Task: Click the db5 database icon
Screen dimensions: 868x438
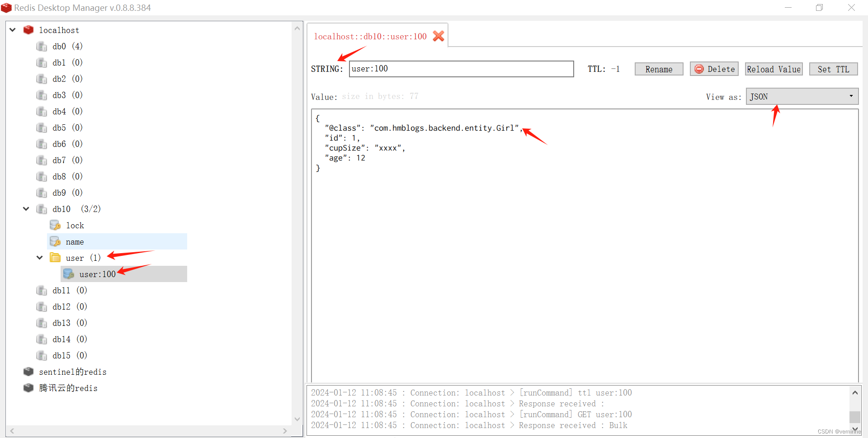Action: pos(42,127)
